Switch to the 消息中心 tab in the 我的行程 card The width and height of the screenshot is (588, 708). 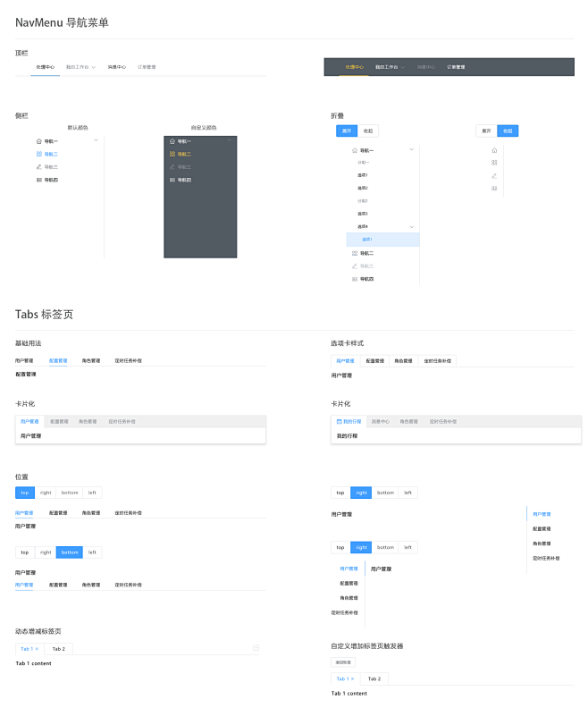[x=380, y=421]
